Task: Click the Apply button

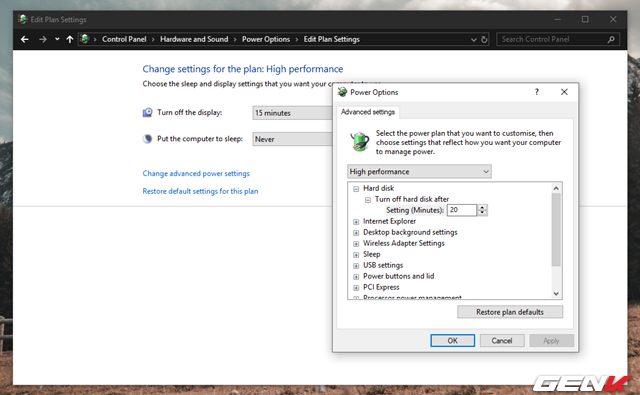Action: (551, 341)
